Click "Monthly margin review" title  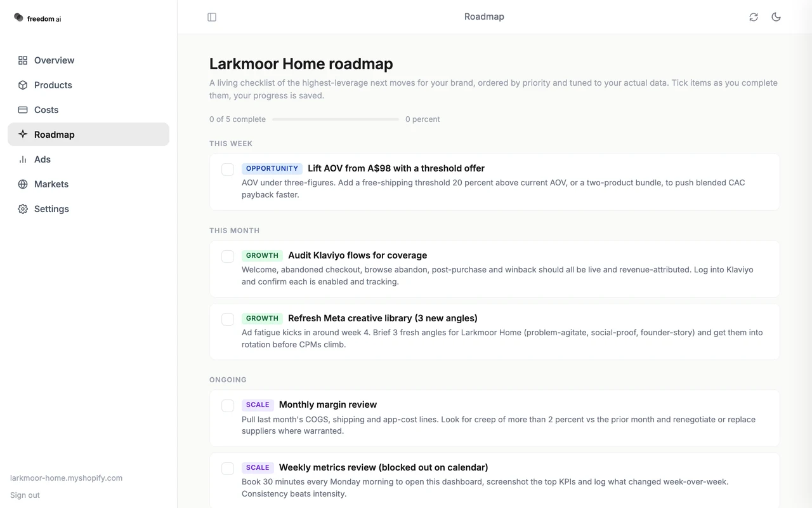coord(328,404)
